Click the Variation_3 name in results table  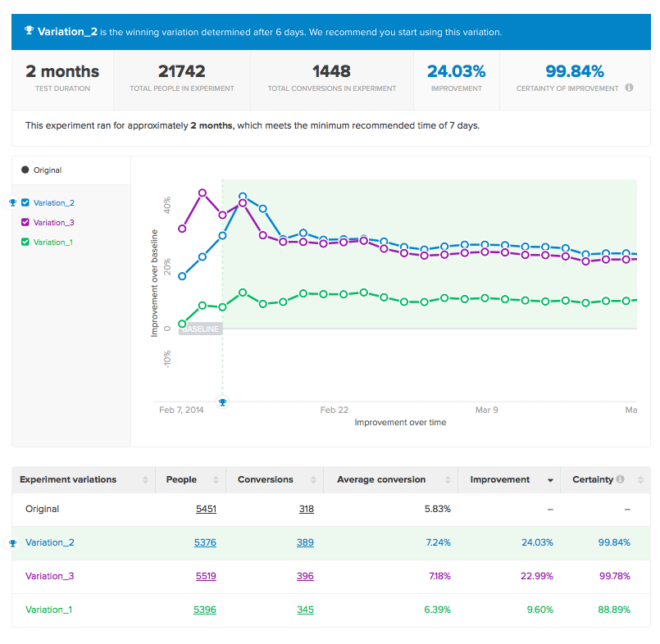(x=50, y=576)
